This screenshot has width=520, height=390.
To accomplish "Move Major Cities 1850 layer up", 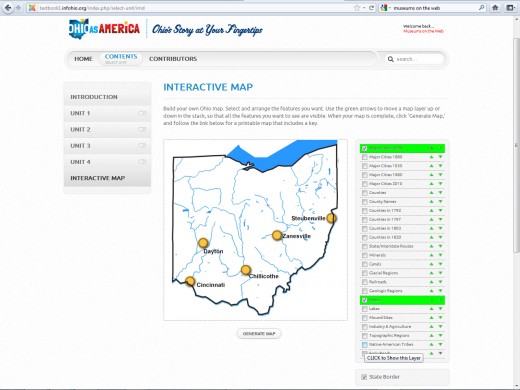I will [431, 157].
